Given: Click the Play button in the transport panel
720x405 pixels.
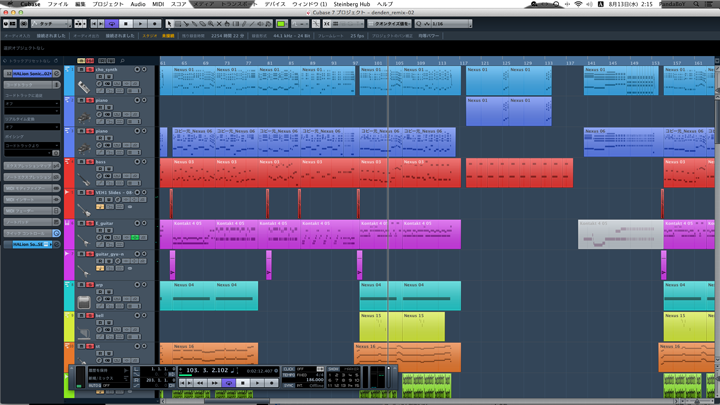Looking at the screenshot, I should (x=257, y=383).
